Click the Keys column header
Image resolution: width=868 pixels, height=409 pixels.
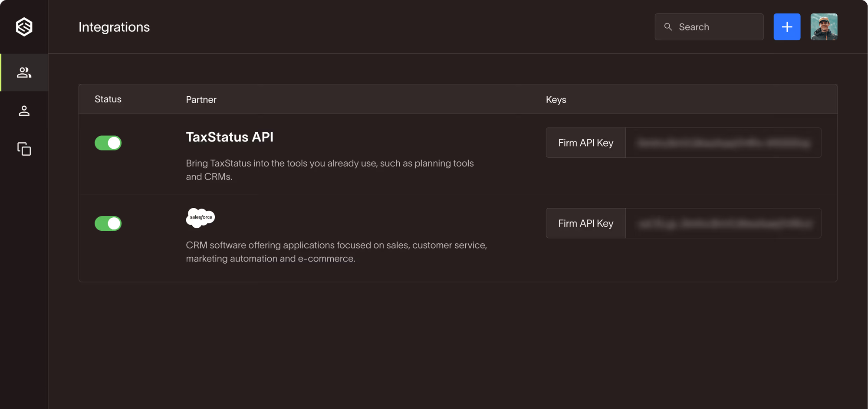click(x=556, y=99)
